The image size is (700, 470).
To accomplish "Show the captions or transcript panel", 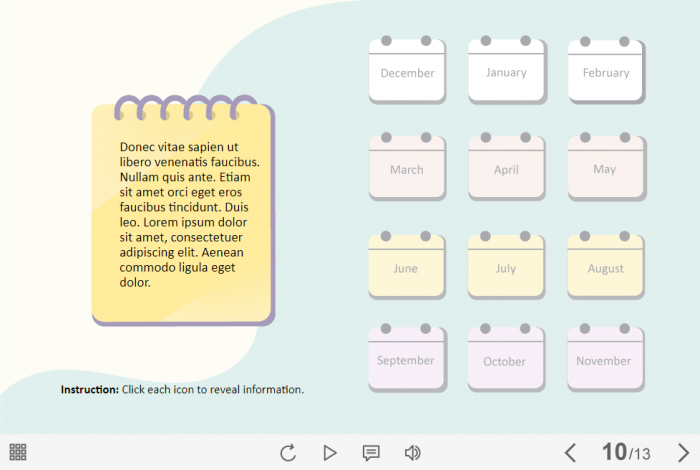I will pos(371,453).
